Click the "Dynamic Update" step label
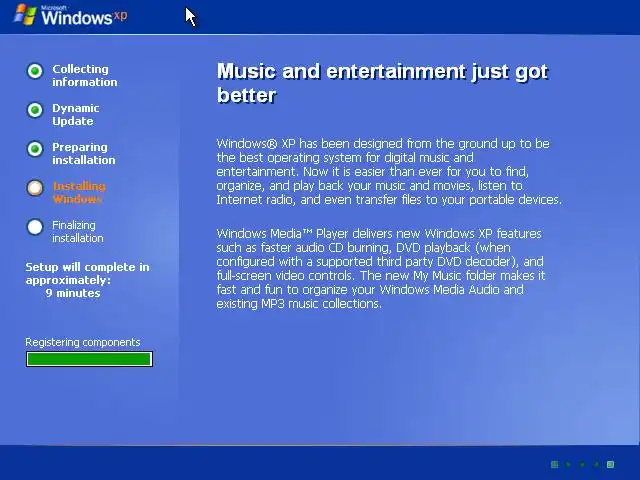Viewport: 640px width, 480px height. (76, 115)
